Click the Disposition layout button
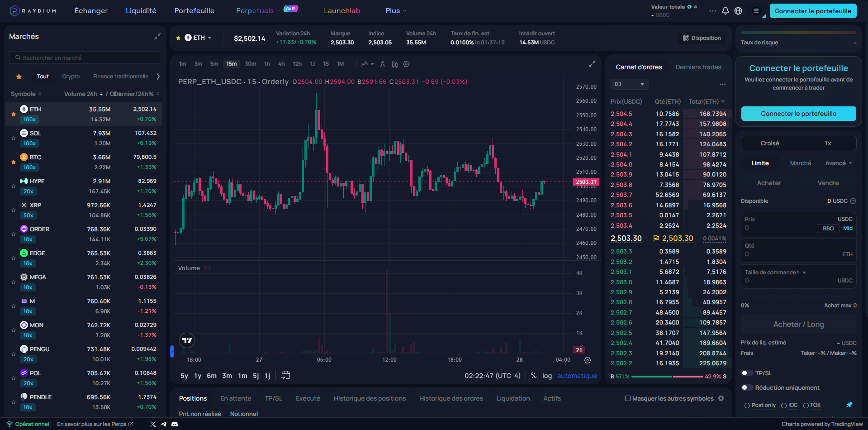 (702, 38)
